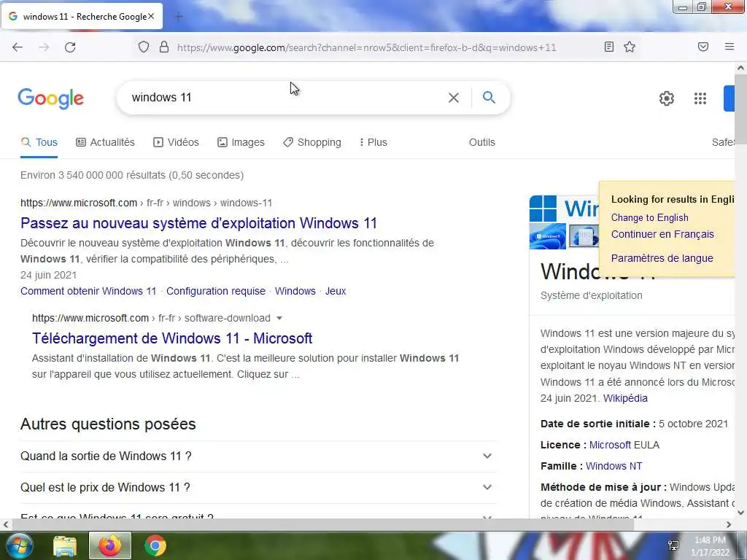This screenshot has height=560, width=747.
Task: Click the Google logo
Action: [50, 98]
